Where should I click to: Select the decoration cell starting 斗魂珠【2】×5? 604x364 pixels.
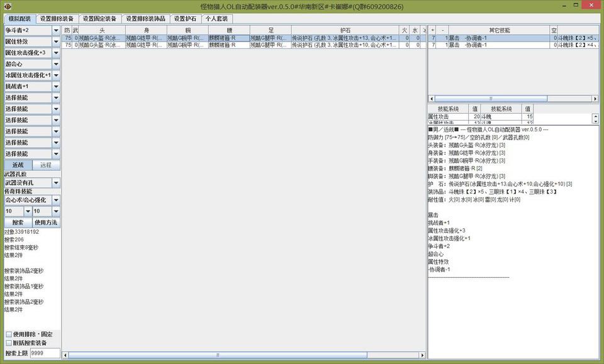[x=578, y=38]
